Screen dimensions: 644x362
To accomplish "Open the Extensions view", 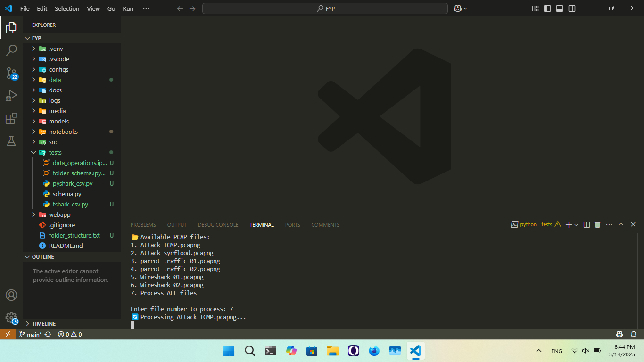I will 11,118.
